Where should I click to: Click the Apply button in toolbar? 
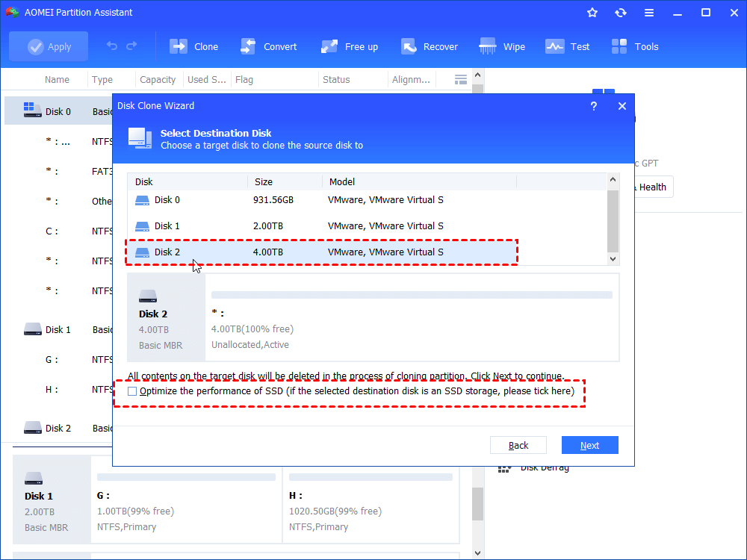49,46
